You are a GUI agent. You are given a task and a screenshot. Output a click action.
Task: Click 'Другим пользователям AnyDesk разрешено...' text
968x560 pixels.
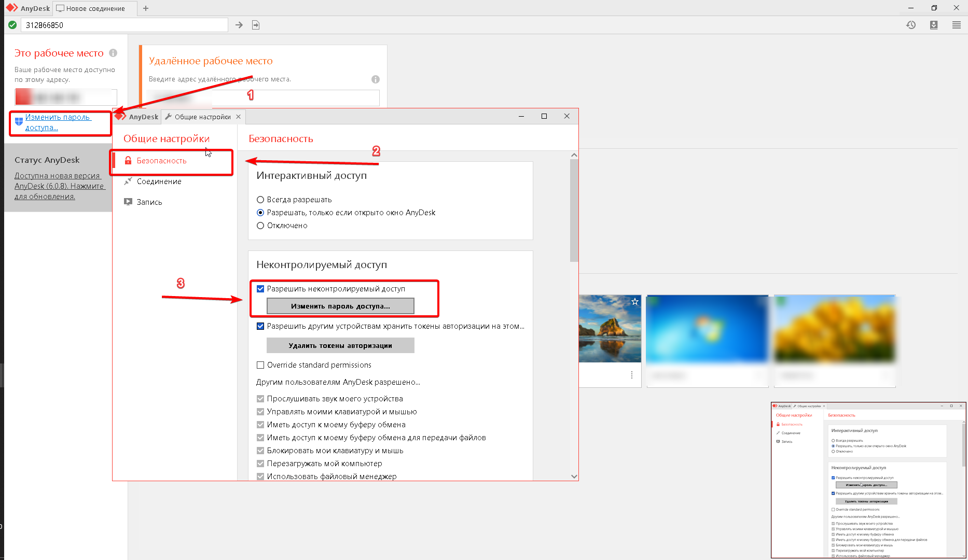[338, 382]
